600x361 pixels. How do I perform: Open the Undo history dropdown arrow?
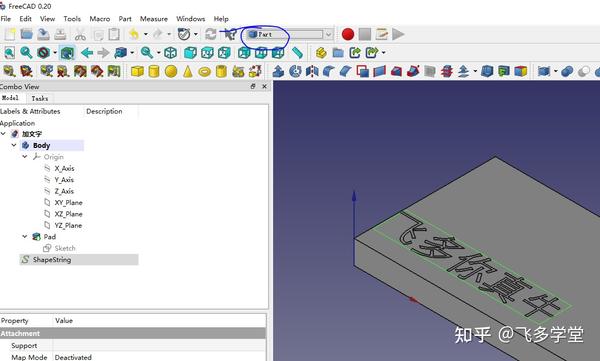145,34
